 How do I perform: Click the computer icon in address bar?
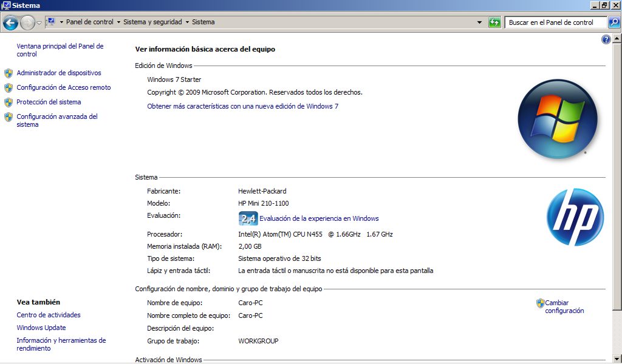pos(52,22)
